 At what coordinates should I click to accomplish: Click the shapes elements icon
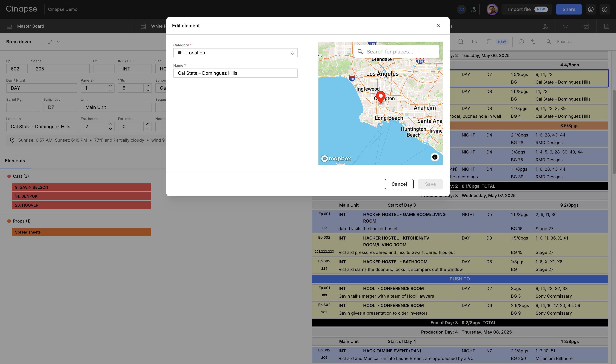pos(545,26)
